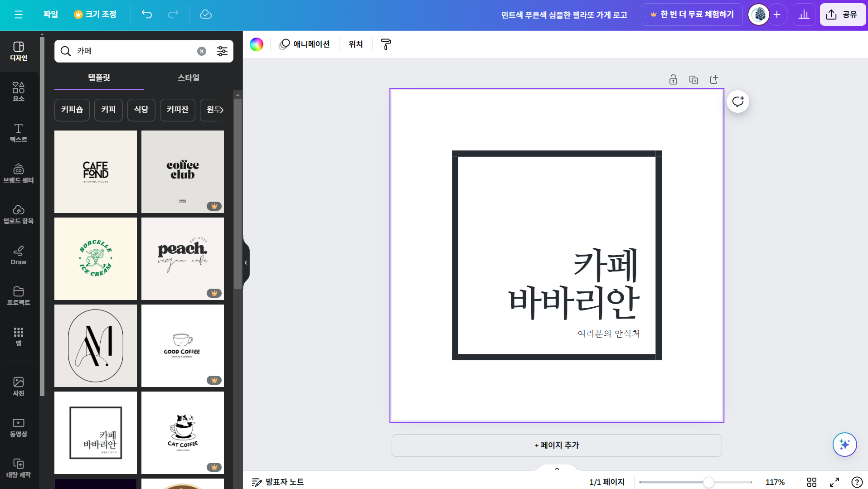868x489 pixels.
Task: Duplicate the current page
Action: 693,80
